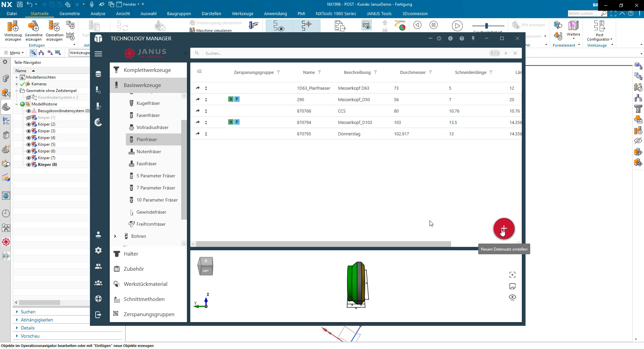This screenshot has height=349, width=644.
Task: Toggle visibility of Körper (6)
Action: click(x=29, y=151)
